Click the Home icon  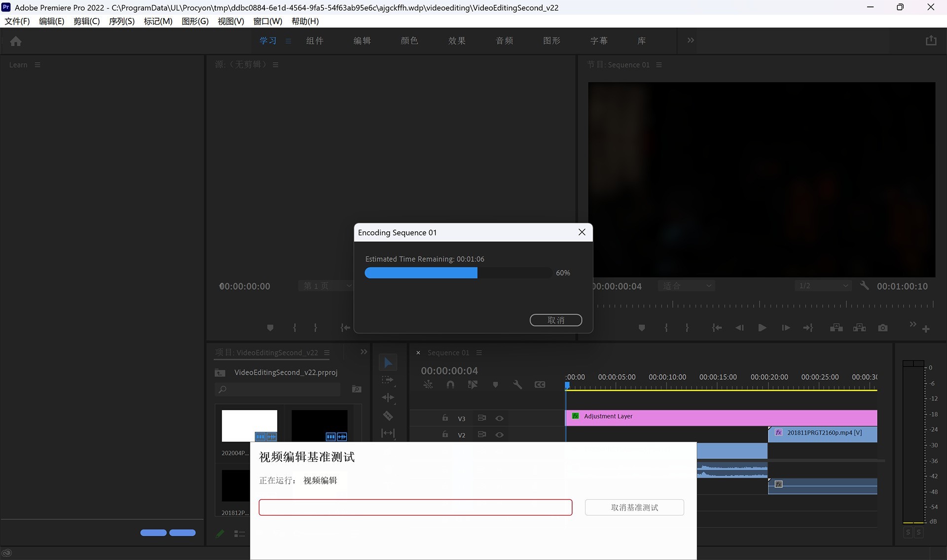[x=16, y=41]
